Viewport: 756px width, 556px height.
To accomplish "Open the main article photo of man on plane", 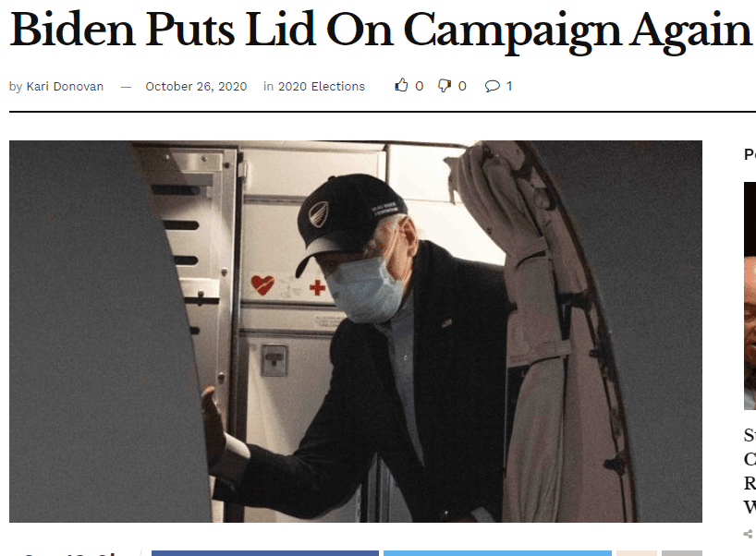I will 356,332.
